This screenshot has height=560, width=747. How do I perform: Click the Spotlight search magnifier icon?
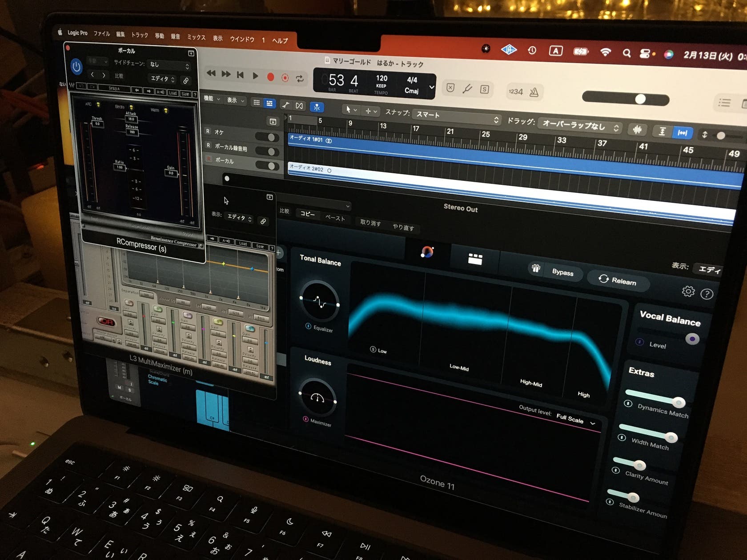tap(627, 53)
